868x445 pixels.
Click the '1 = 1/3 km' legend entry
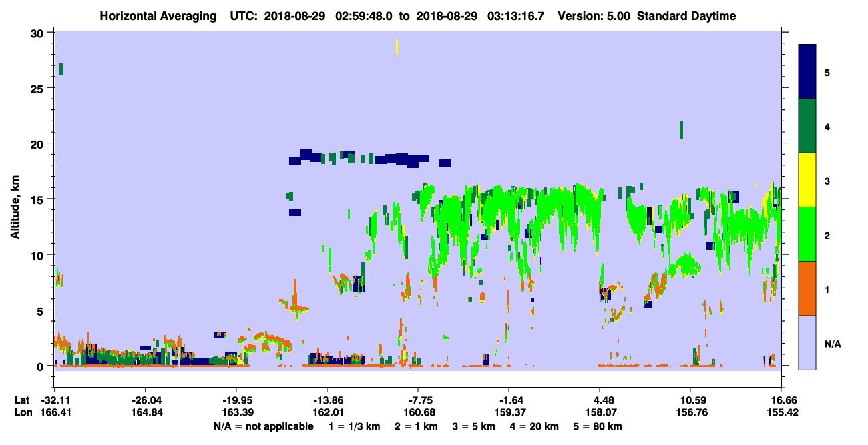[x=355, y=426]
